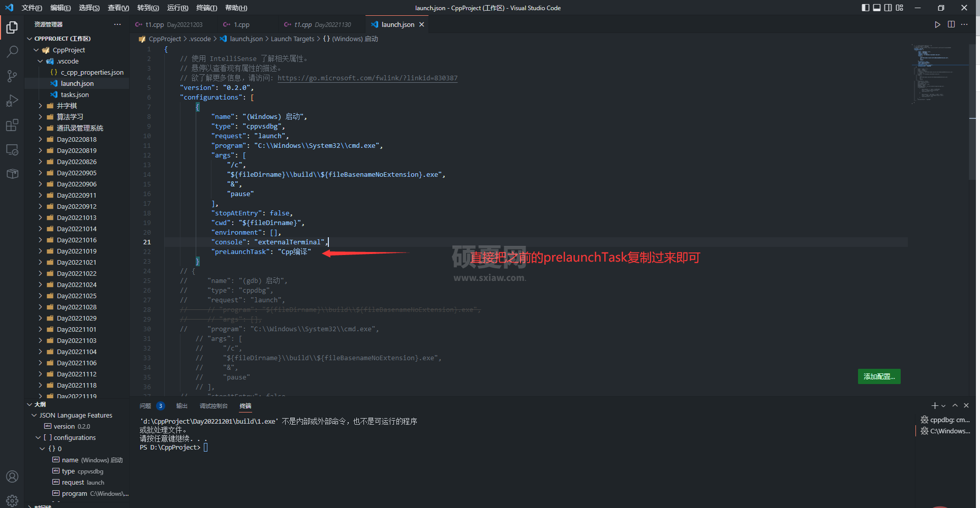The height and width of the screenshot is (508, 980).
Task: Switch to the 问题 panel tab
Action: tap(145, 406)
